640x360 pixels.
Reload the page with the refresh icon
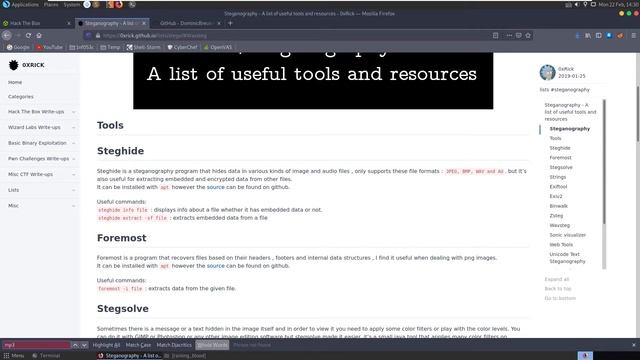point(28,36)
